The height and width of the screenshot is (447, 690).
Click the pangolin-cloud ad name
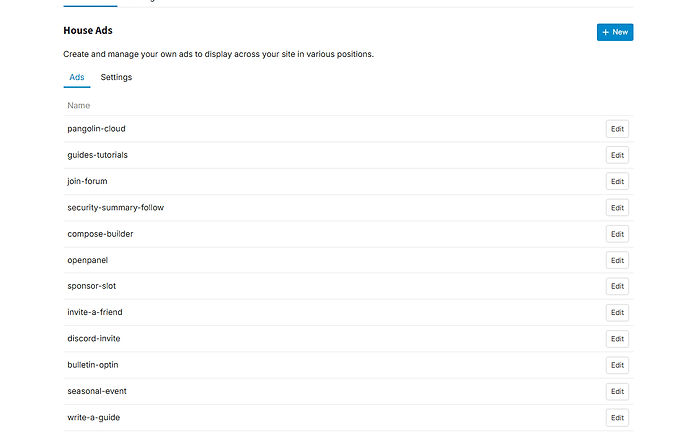click(96, 129)
